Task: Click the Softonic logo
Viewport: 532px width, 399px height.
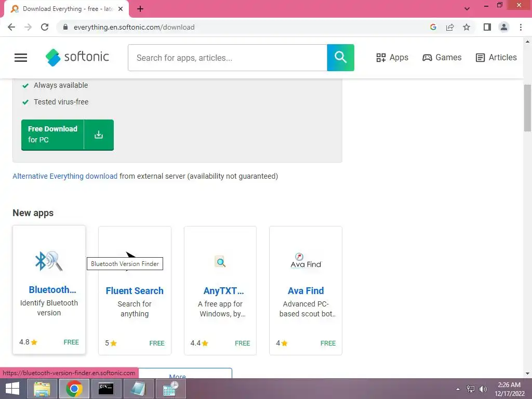Action: [77, 57]
